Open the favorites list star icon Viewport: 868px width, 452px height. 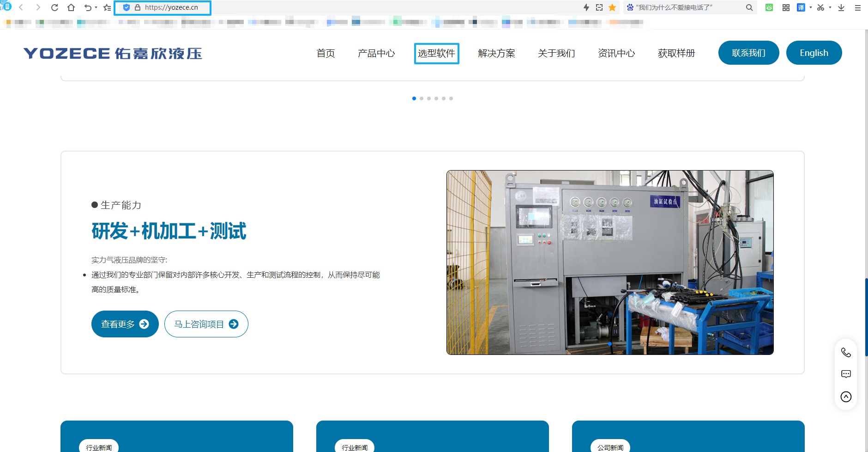(x=107, y=7)
